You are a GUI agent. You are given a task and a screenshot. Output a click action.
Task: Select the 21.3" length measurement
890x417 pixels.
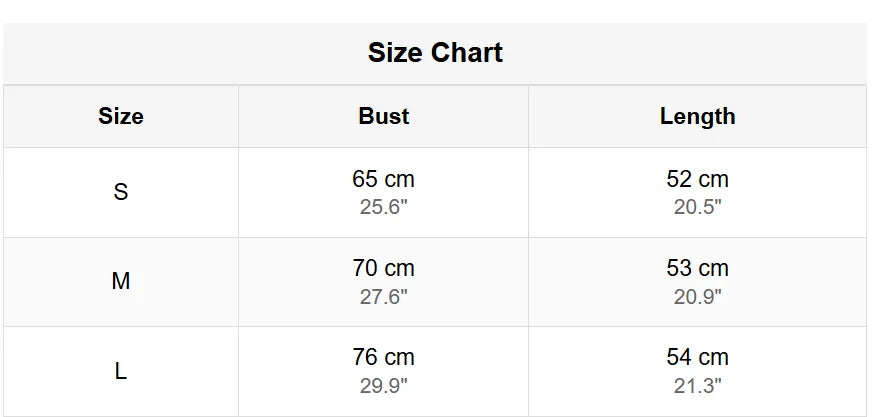click(x=698, y=386)
